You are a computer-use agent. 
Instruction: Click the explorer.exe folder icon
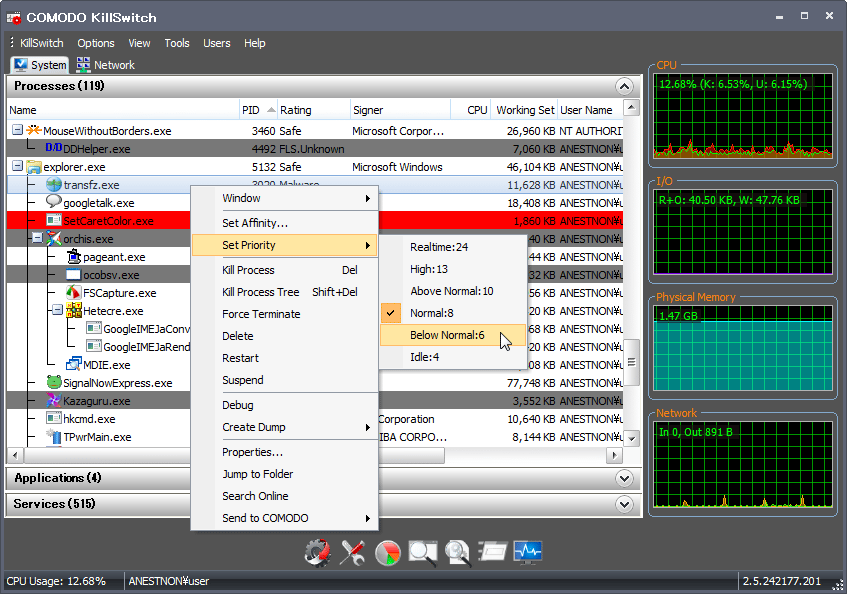pyautogui.click(x=34, y=167)
